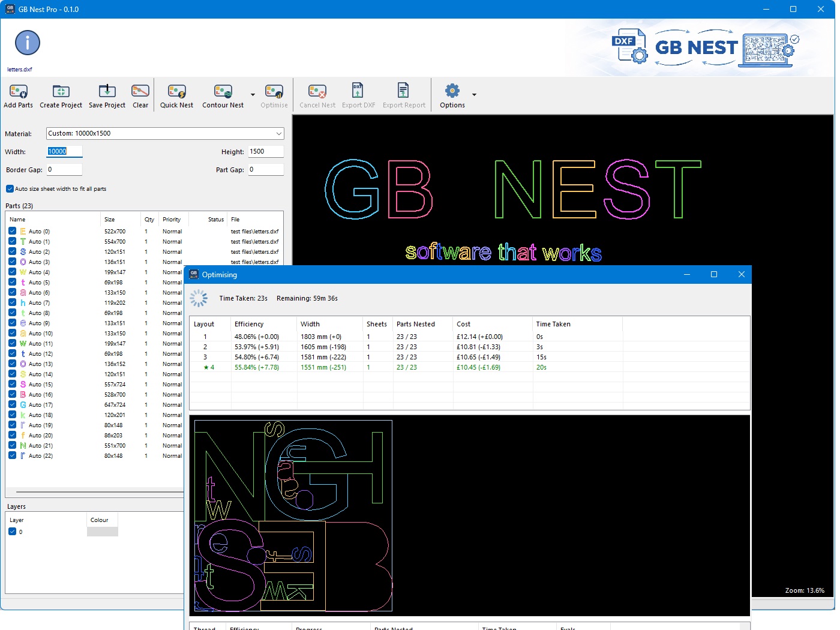Sort parts by the Qty column header
The height and width of the screenshot is (630, 840).
pos(149,220)
